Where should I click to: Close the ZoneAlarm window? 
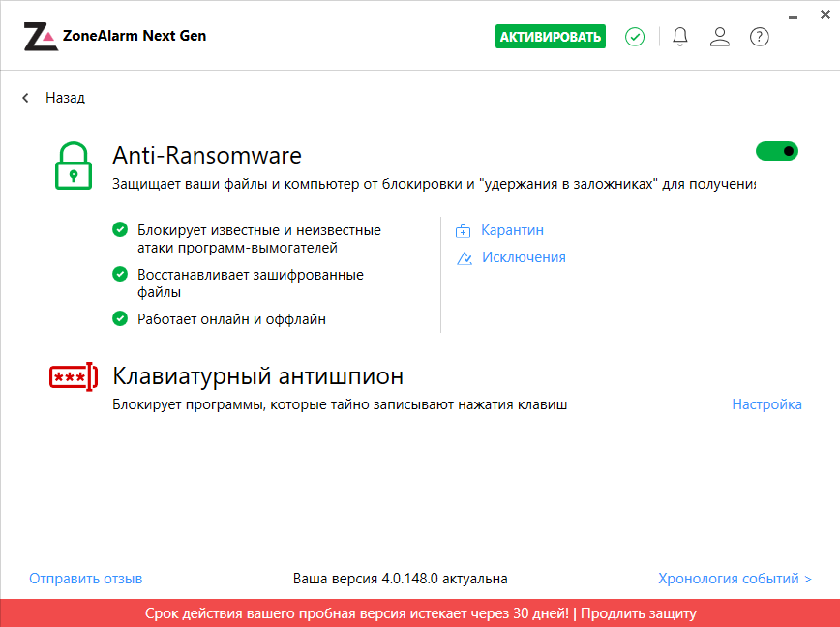825,15
